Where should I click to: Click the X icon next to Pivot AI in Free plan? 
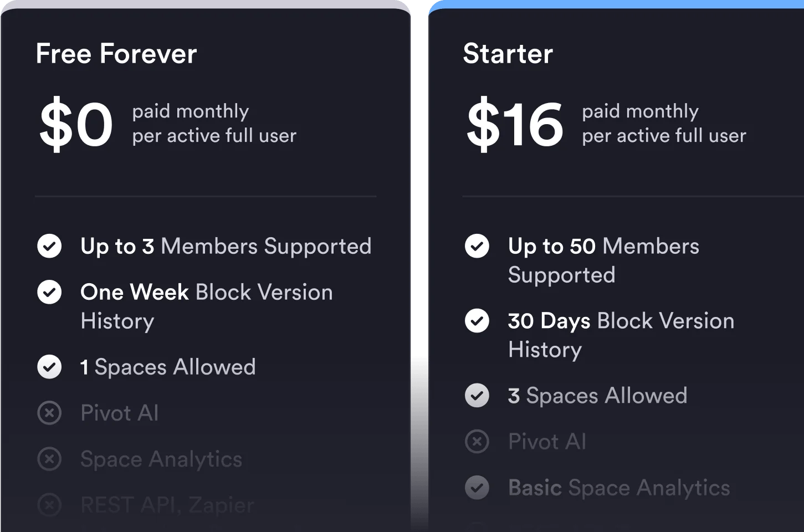click(x=49, y=413)
